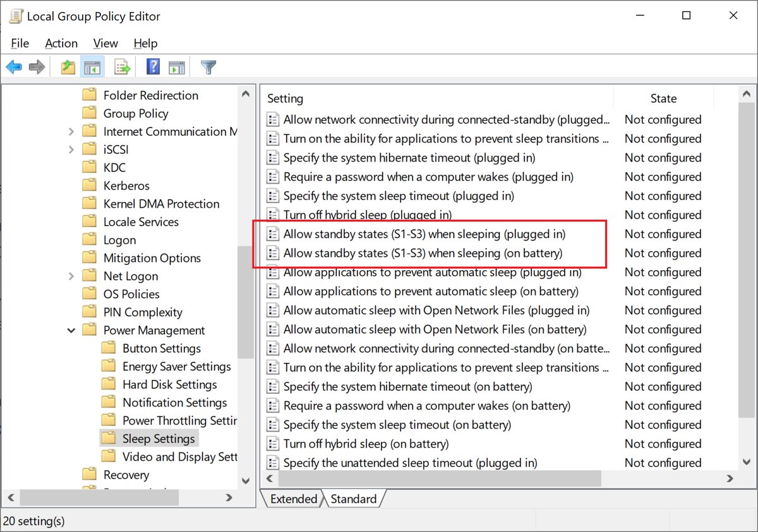Select Notification Settings tree item
Viewport: 758px width, 532px height.
[174, 403]
